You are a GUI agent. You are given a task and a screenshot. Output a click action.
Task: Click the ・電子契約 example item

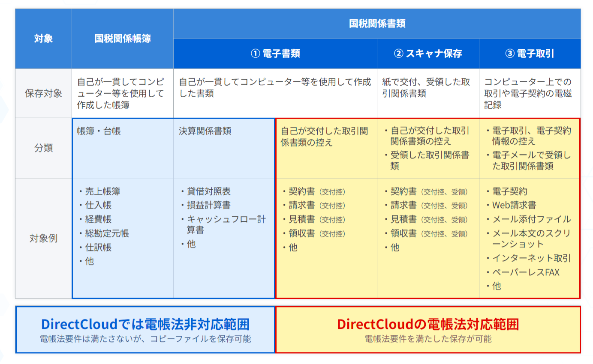507,191
